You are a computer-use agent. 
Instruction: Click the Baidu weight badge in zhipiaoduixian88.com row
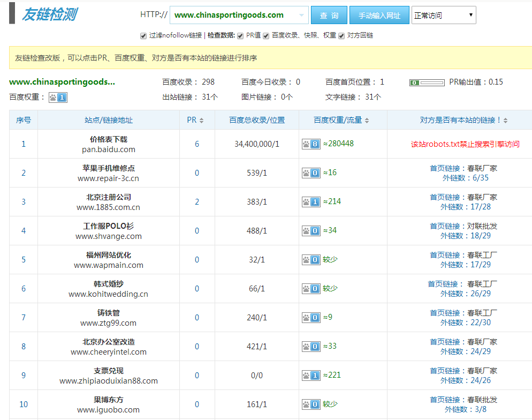pyautogui.click(x=311, y=376)
